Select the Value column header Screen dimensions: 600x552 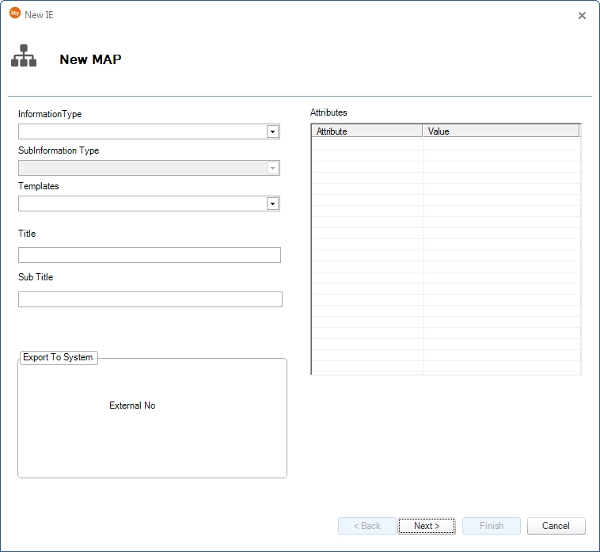[500, 131]
